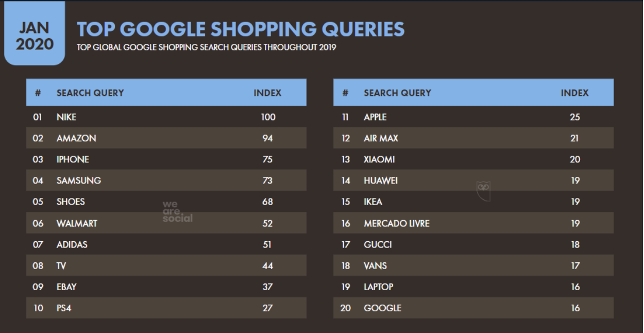Click the Top Google Shopping Queries title
This screenshot has width=644, height=333.
click(x=241, y=29)
